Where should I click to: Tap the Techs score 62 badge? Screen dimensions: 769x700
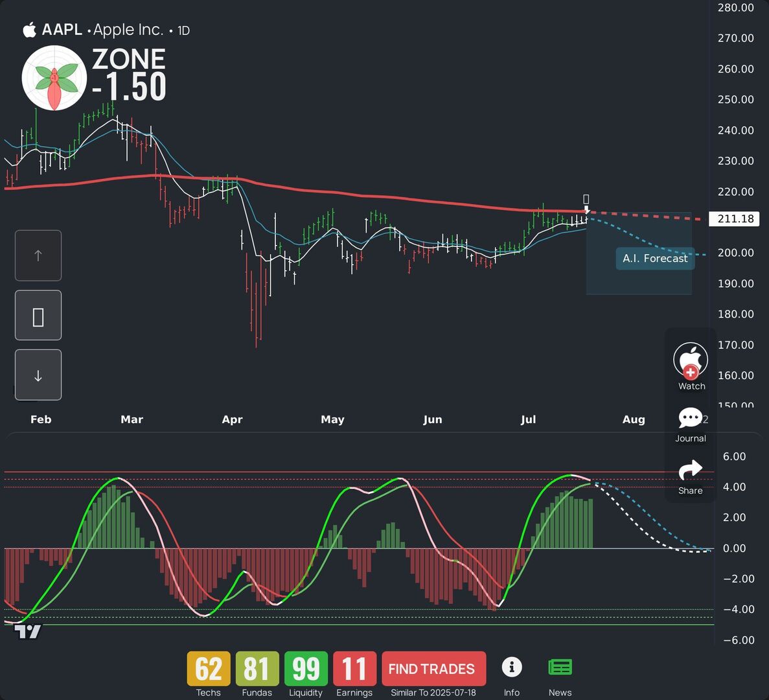pos(209,668)
